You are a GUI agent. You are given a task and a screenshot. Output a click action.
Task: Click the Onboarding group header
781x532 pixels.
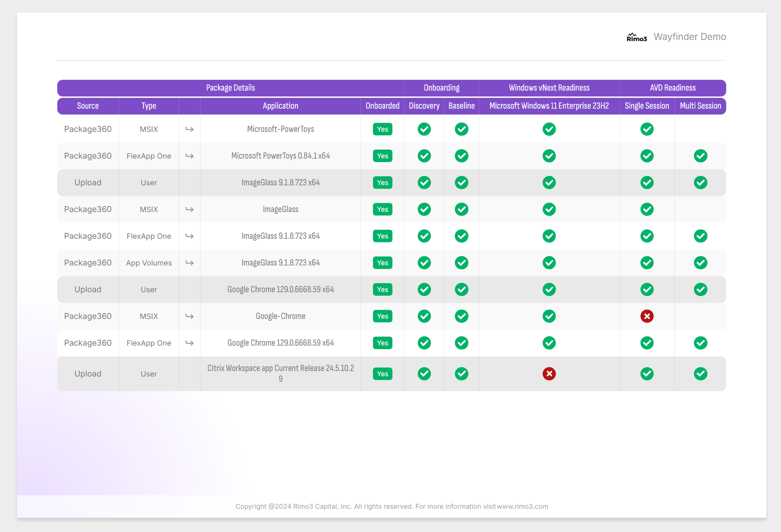point(442,88)
